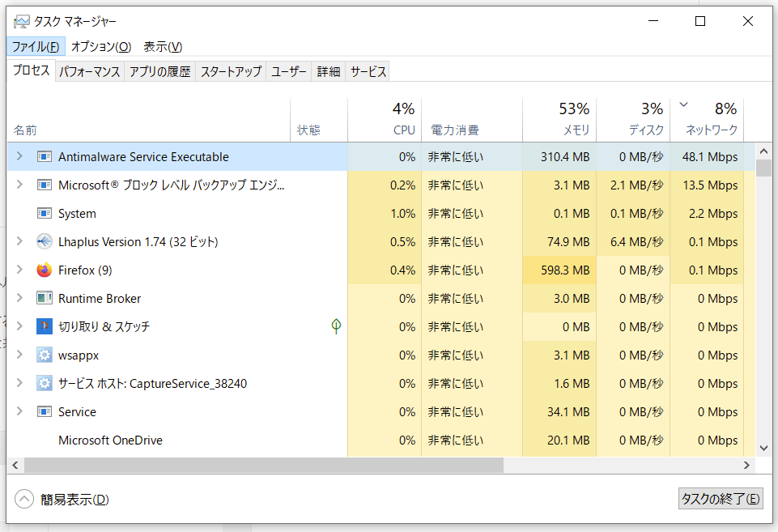Click the wsappx gear icon

[45, 355]
